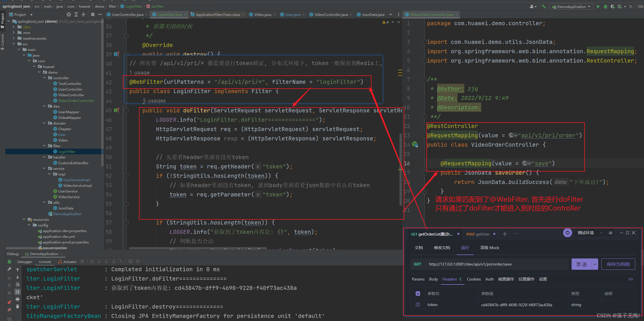Image resolution: width=644 pixels, height=321 pixels.
Task: Start debugging with the green bug icon
Action: coord(605,7)
